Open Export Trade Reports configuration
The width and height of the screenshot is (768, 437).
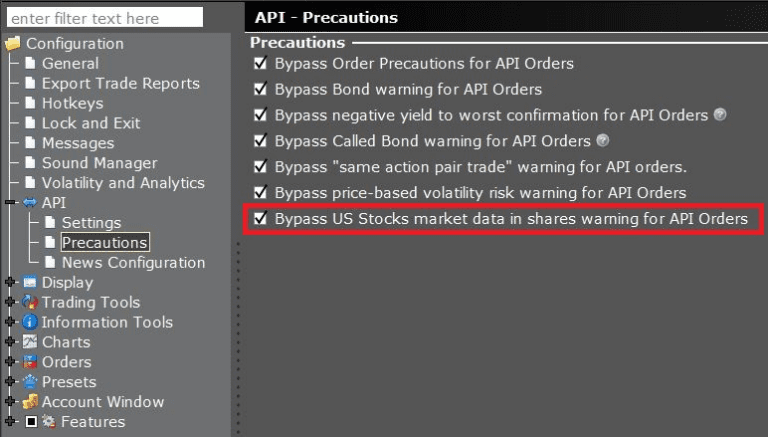[x=120, y=83]
